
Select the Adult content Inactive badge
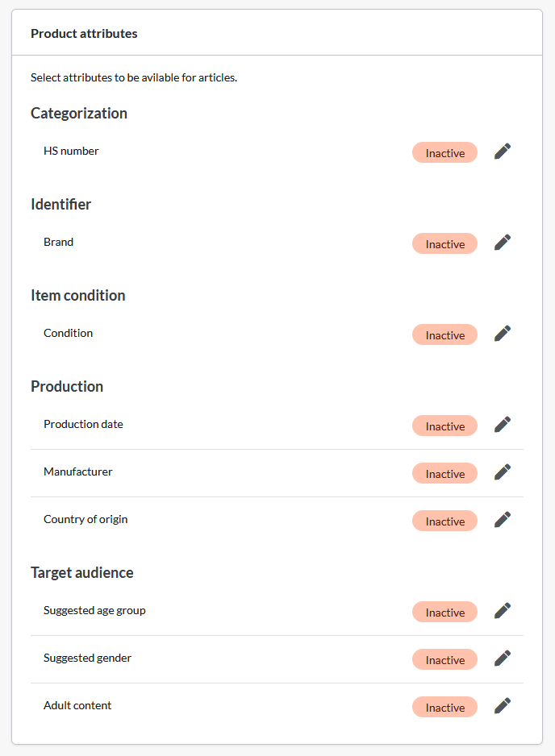pyautogui.click(x=445, y=707)
